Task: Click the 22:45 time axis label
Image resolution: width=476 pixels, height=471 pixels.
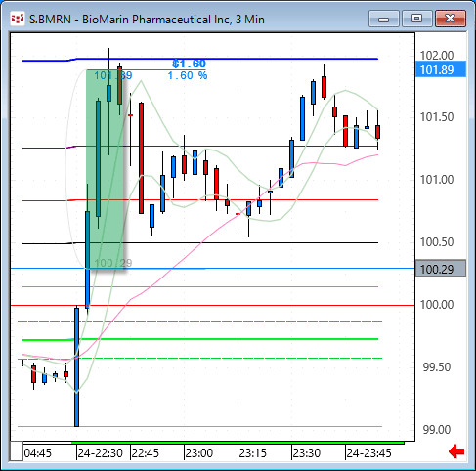Action: tap(145, 452)
